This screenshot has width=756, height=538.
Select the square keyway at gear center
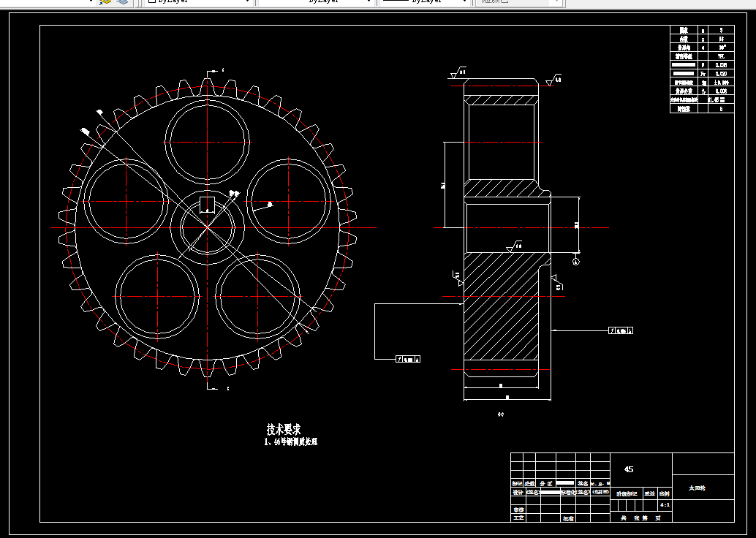[x=208, y=205]
